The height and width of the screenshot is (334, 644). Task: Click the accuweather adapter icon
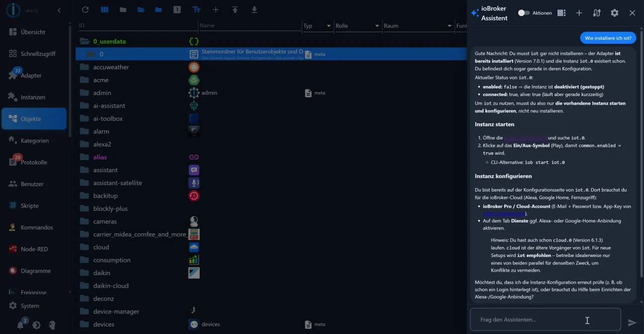[194, 67]
